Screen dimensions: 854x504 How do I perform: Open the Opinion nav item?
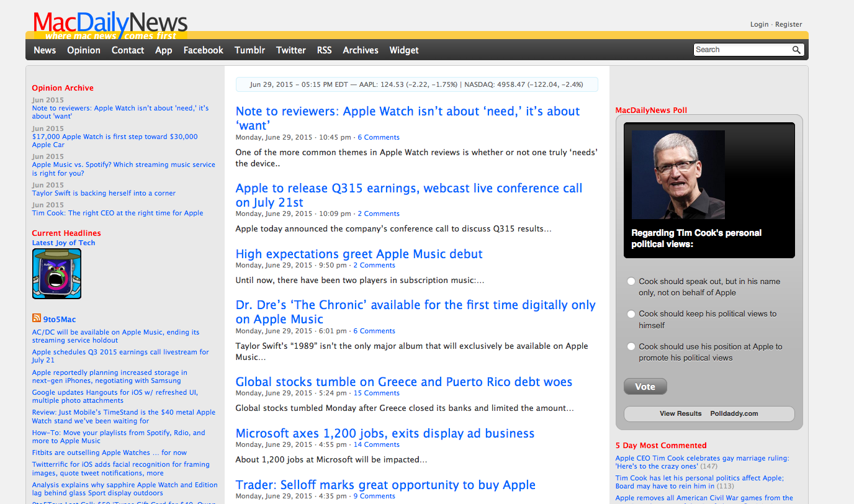point(84,50)
